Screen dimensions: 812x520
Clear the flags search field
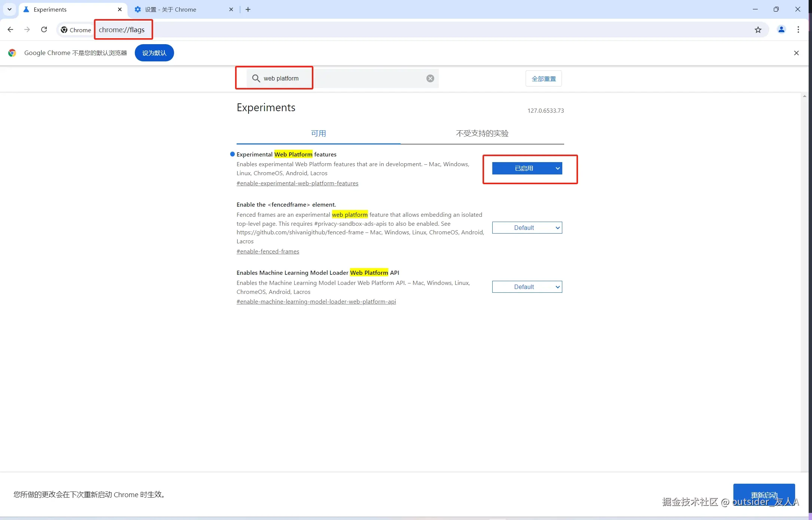tap(430, 78)
